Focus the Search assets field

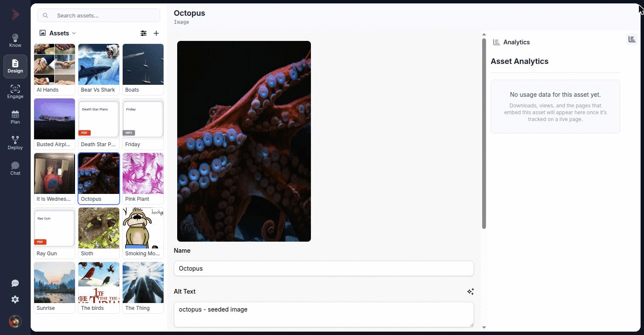tap(99, 15)
